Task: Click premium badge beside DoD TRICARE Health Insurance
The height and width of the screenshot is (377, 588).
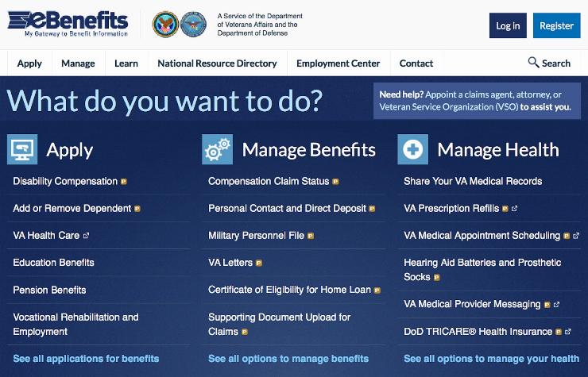Action: pos(559,332)
